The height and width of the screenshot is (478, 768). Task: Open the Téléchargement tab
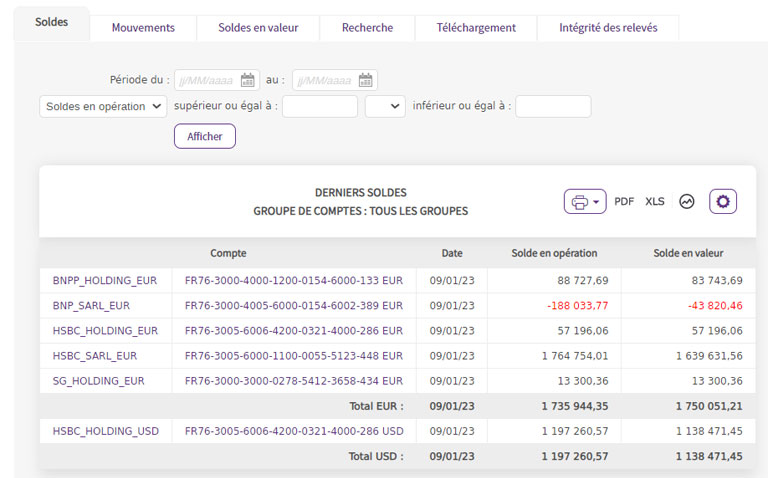[x=476, y=28]
